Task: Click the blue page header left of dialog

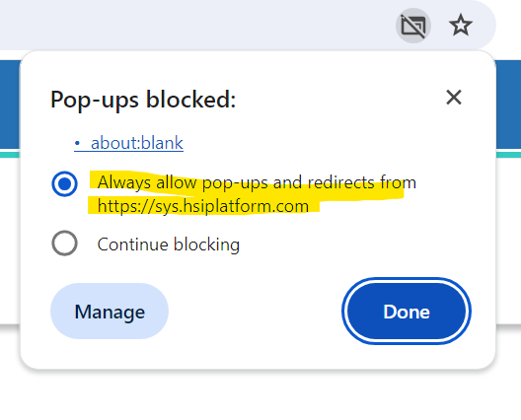Action: coord(10,105)
